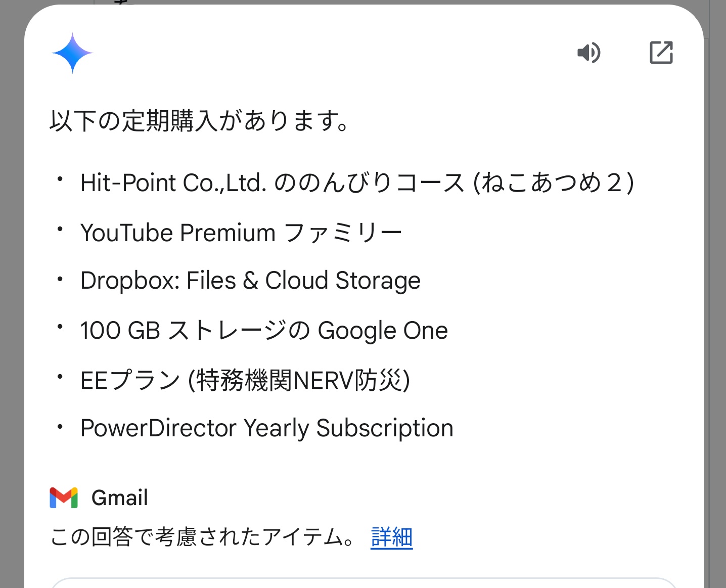Select the Hit-Point Co.,Ltd. のんびりコース item
Image resolution: width=726 pixels, height=588 pixels.
(357, 183)
